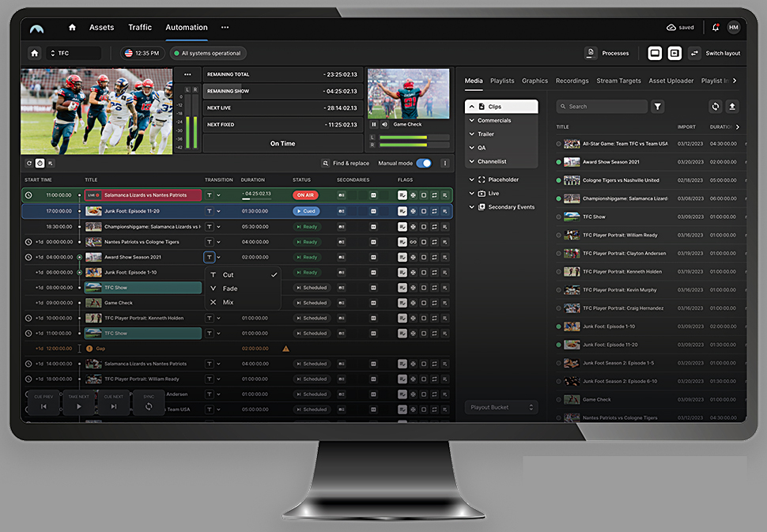Click the Take Next play control
Screen dimensions: 767x532
point(79,402)
